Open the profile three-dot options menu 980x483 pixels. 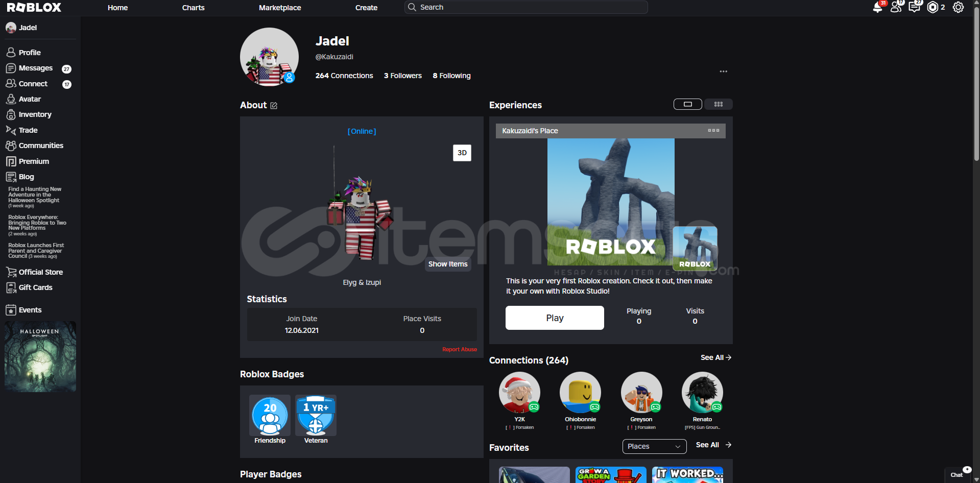point(724,71)
